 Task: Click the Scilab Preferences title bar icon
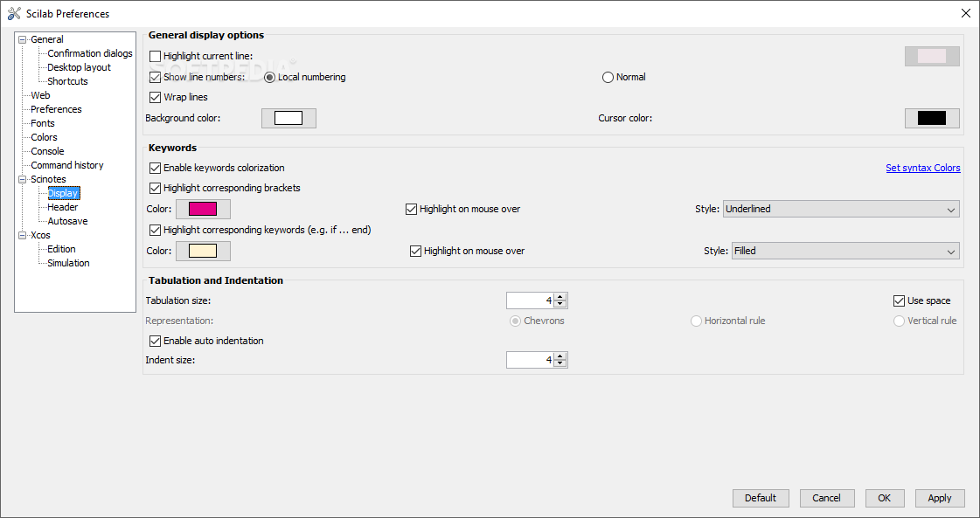pos(14,13)
